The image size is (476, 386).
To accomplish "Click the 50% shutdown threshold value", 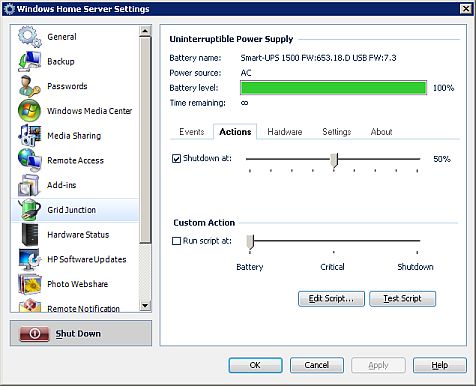I will (442, 159).
